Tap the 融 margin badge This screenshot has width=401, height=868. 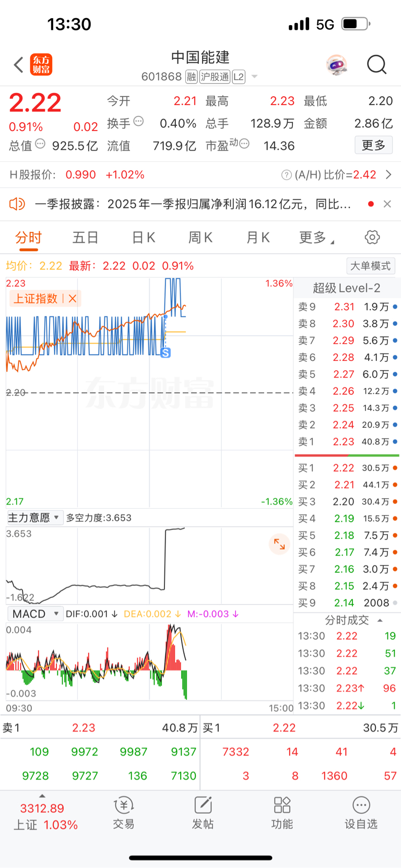pos(192,77)
